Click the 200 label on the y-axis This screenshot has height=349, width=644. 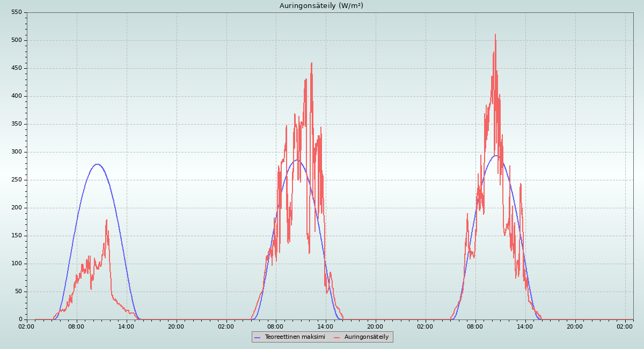pos(16,208)
